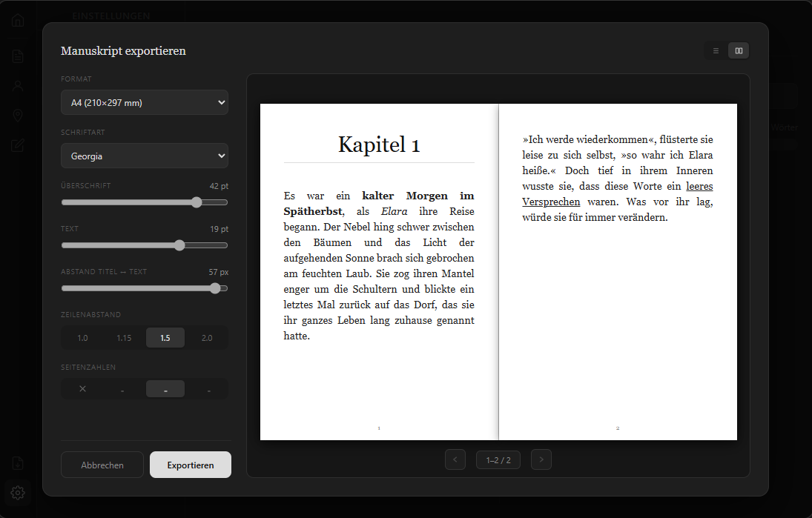Click the page indicator 1–2 / 2

(x=498, y=459)
